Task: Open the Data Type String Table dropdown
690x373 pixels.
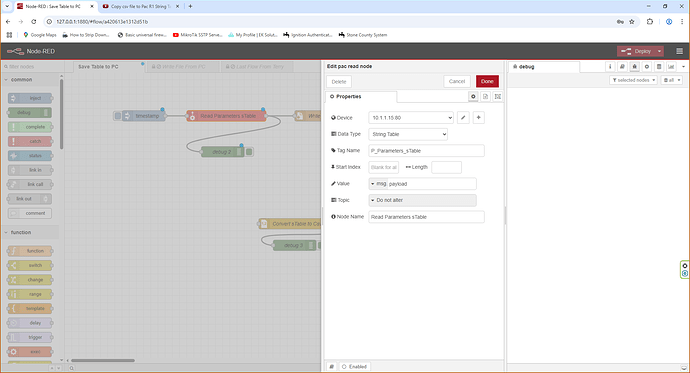Action: pos(408,134)
